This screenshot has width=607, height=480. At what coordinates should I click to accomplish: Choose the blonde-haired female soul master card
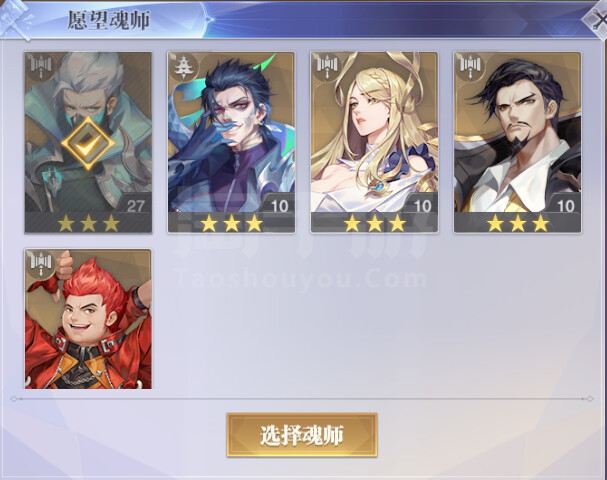pyautogui.click(x=374, y=142)
